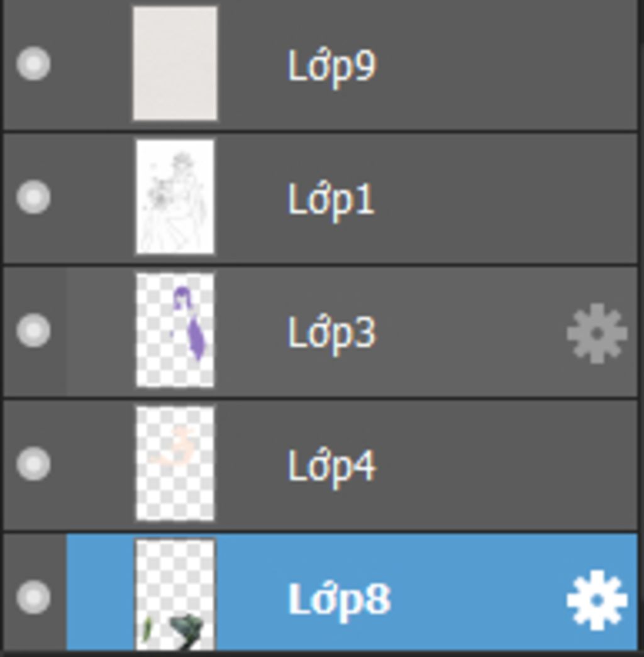644x657 pixels.
Task: Click empty row area right of Lớp9
Action: 503,65
